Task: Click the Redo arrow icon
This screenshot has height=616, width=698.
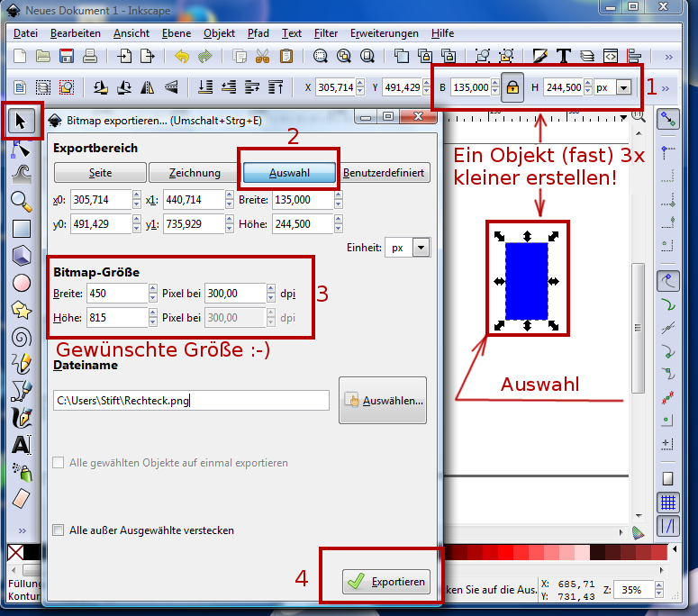Action: tap(205, 57)
